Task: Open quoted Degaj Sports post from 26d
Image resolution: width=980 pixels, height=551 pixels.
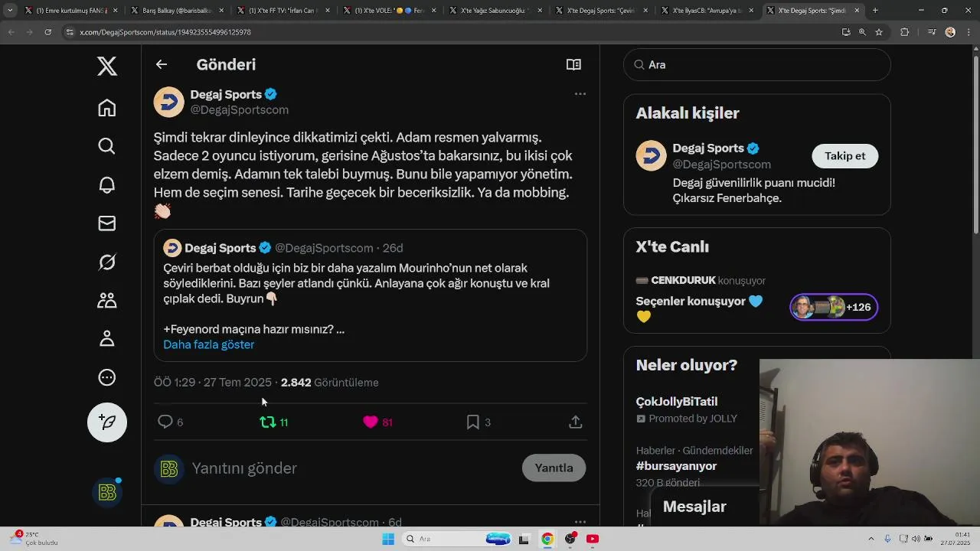Action: coord(371,295)
